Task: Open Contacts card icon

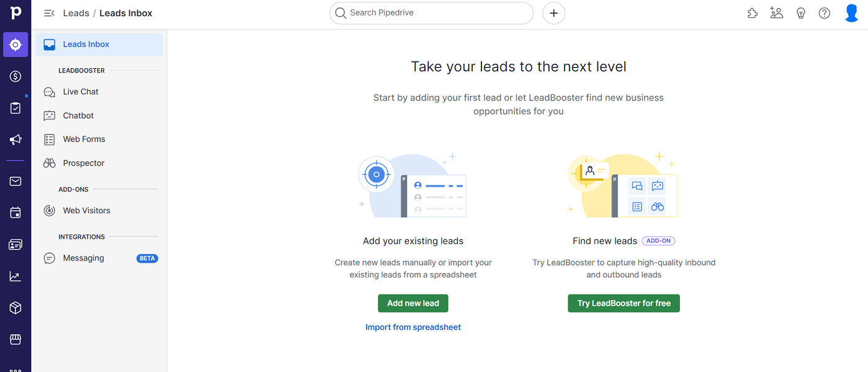Action: click(x=16, y=244)
